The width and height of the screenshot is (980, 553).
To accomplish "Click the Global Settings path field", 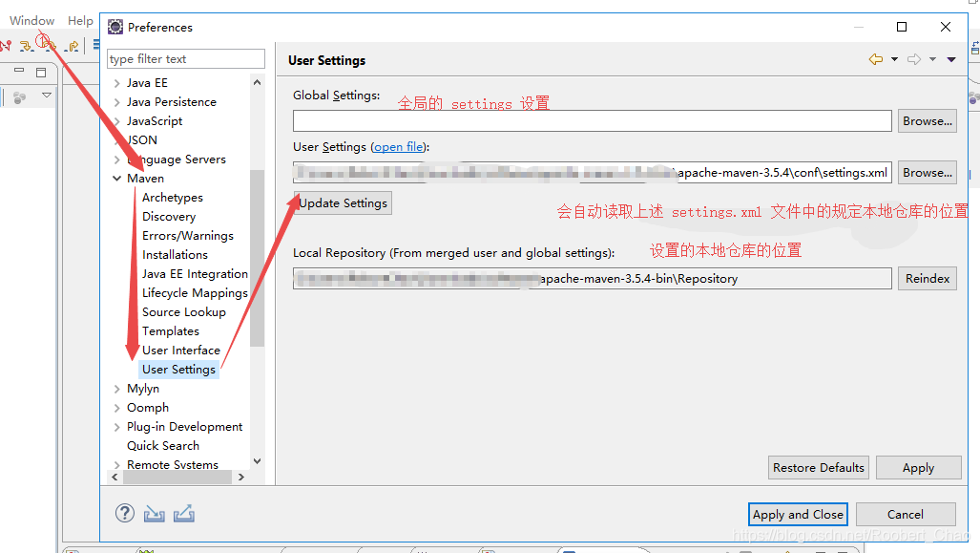I will pyautogui.click(x=592, y=120).
